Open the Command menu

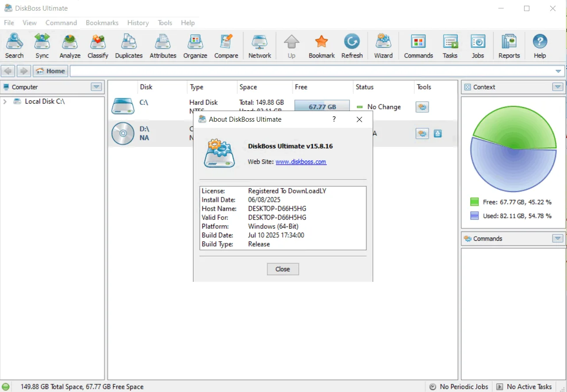61,23
